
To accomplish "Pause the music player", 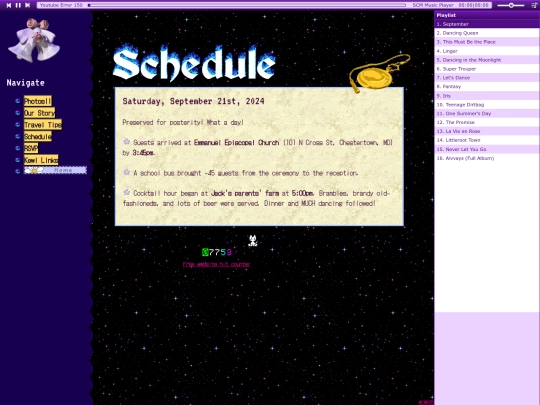I will (18, 5).
